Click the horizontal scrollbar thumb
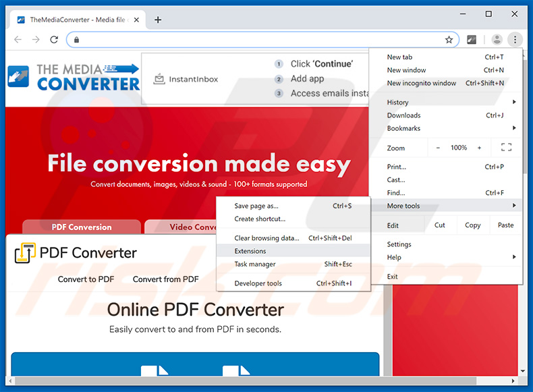 click(x=245, y=381)
